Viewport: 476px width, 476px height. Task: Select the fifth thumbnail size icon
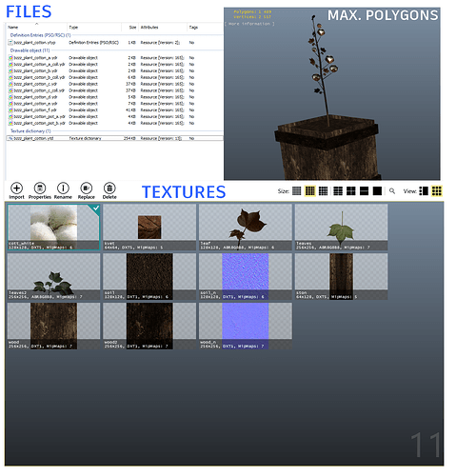pos(351,191)
